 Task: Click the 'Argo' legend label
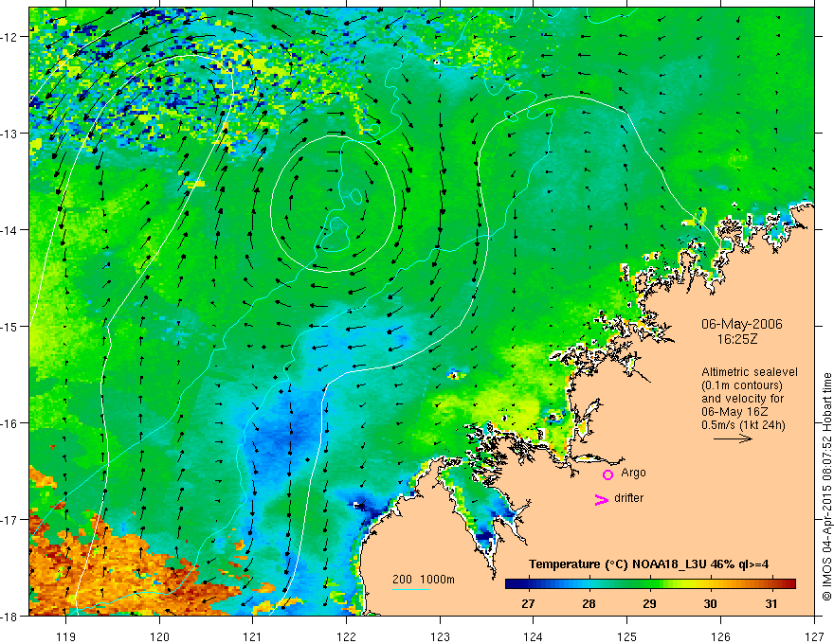point(633,473)
